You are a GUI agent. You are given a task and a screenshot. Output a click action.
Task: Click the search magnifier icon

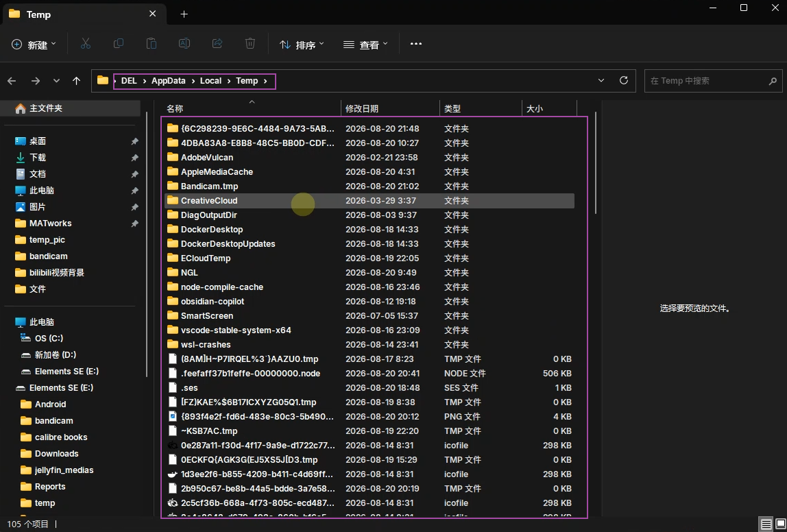pyautogui.click(x=773, y=81)
